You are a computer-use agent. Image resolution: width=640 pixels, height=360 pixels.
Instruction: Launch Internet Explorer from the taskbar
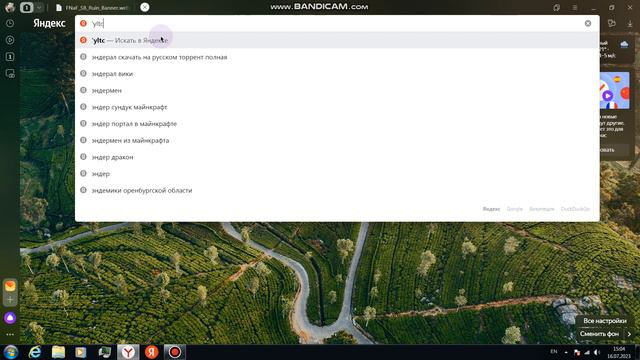click(x=35, y=352)
